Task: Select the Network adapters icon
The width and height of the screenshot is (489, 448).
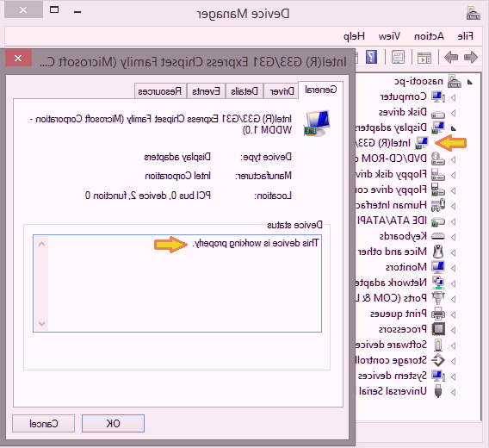Action: coord(438,283)
